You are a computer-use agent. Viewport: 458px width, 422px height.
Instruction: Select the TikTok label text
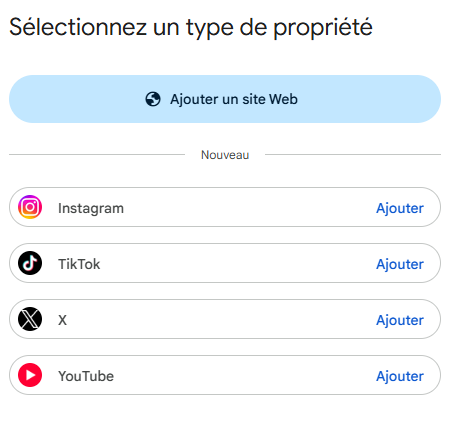coord(79,264)
